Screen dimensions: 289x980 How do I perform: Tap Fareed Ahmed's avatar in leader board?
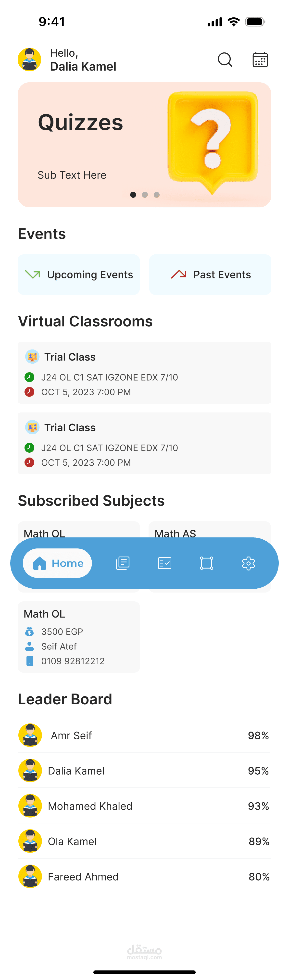[30, 877]
